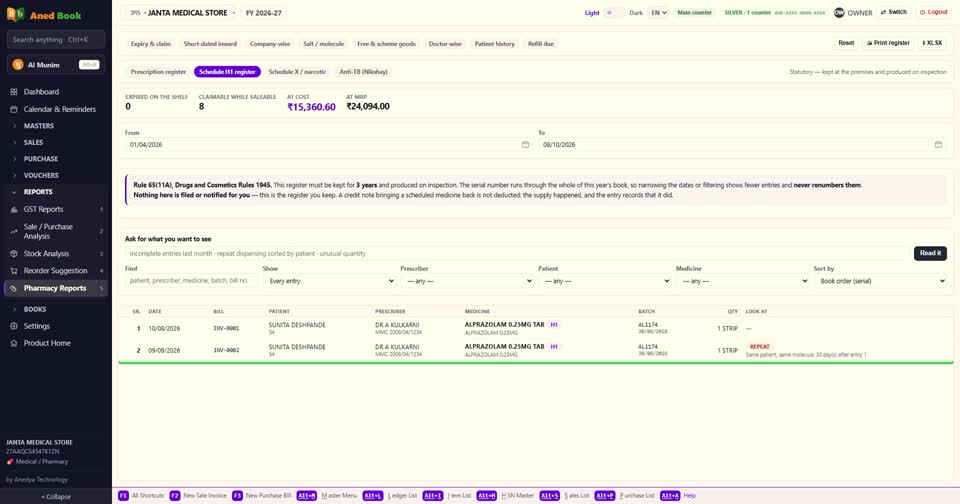The height and width of the screenshot is (504, 960).
Task: Click the Alt+L Ledger List key badge
Action: (372, 495)
